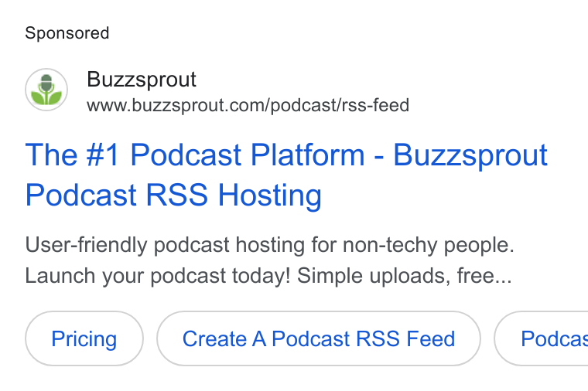Screen dimensions: 588x391
Task: Click the Pricing sitelink button
Action: pyautogui.click(x=84, y=338)
